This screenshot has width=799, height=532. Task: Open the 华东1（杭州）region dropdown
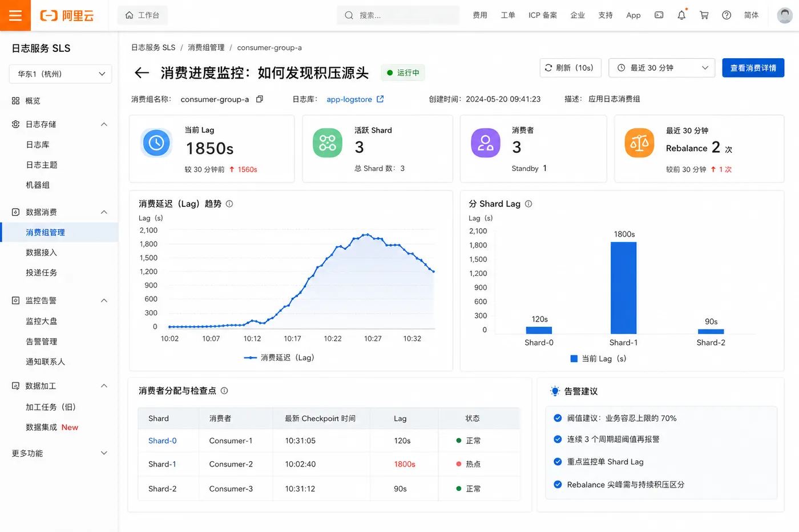(x=60, y=74)
